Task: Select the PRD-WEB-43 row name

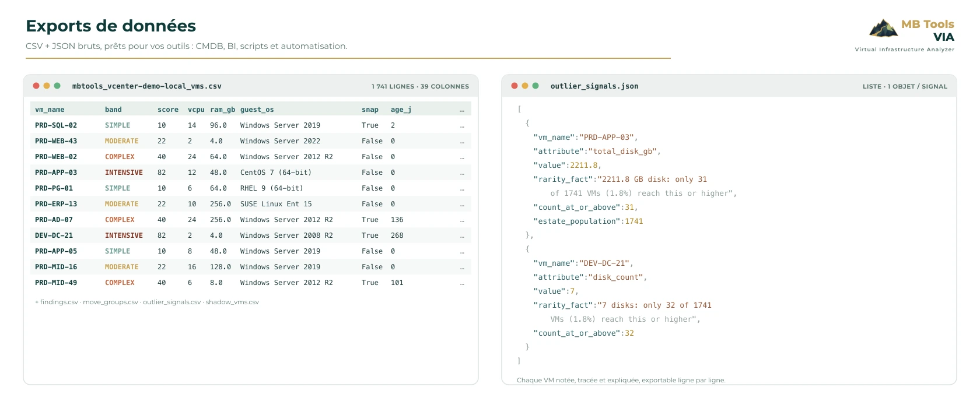Action: point(56,141)
